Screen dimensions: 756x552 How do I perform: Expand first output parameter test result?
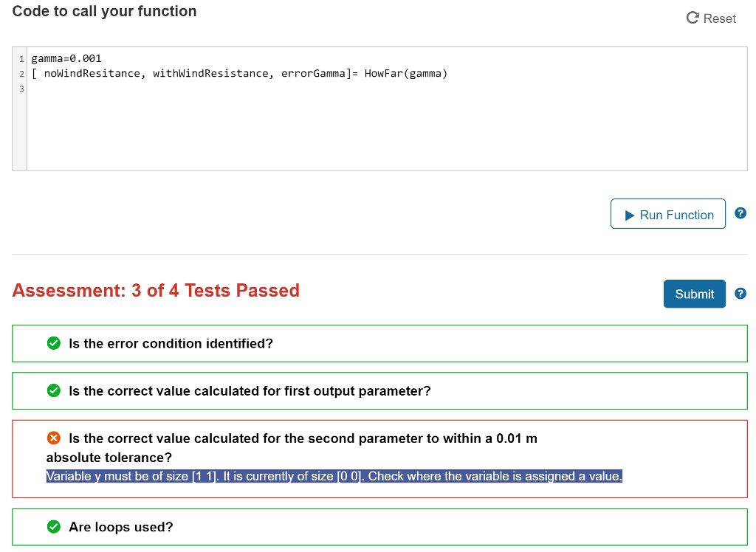[379, 390]
